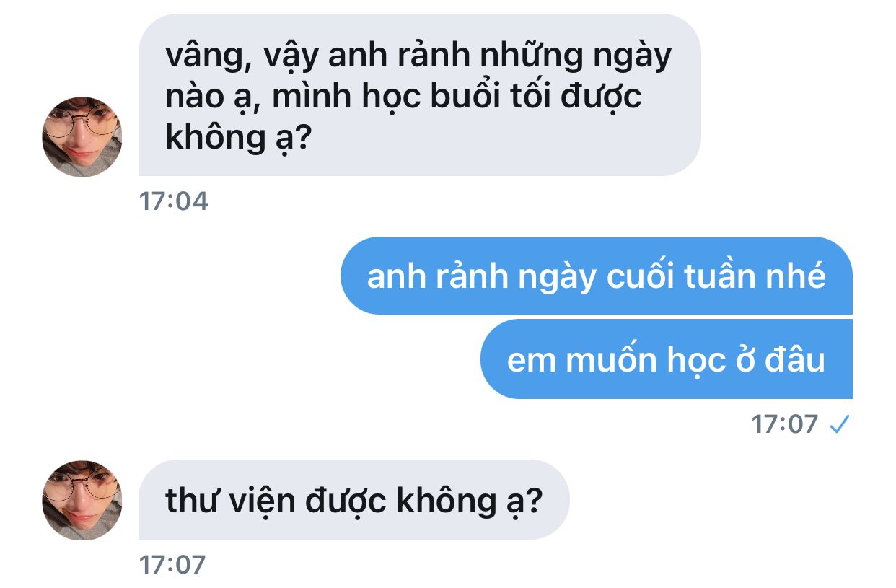
Task: Click the words 'thư viện' in the last message
Action: 230,501
